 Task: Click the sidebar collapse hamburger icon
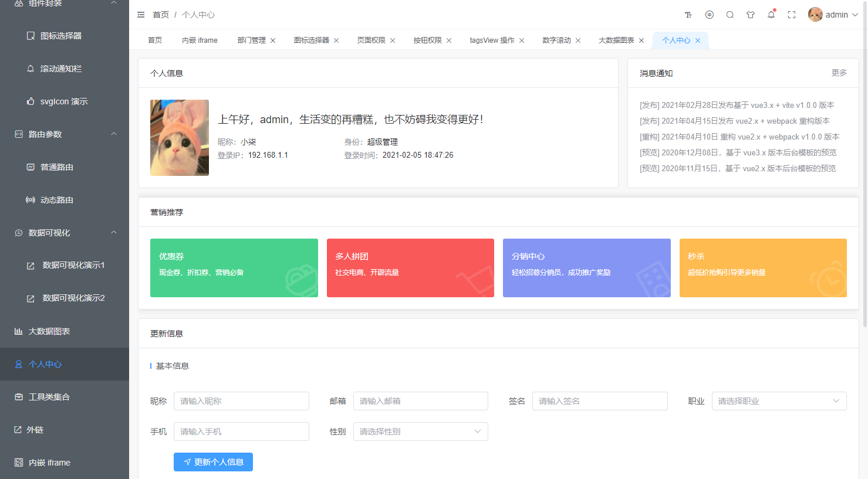click(141, 15)
